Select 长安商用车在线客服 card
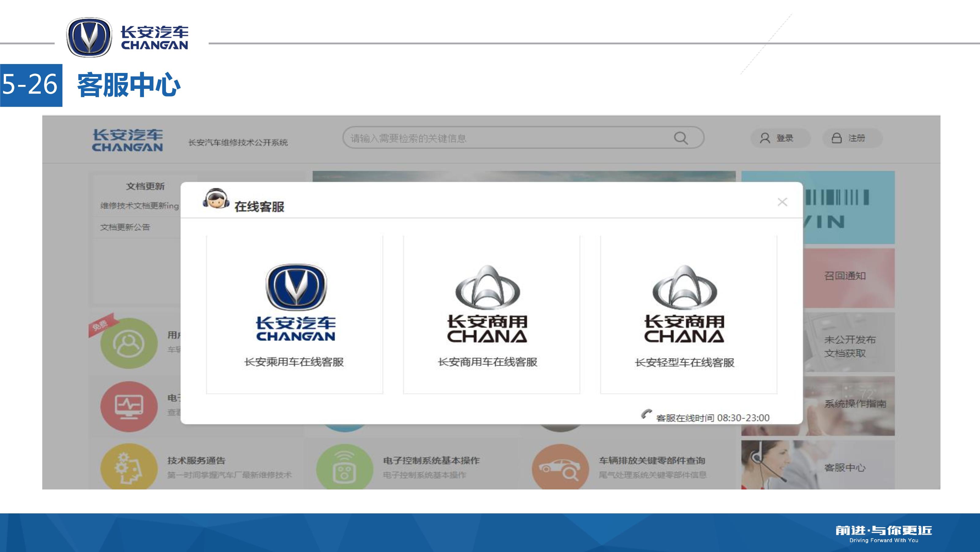980x552 pixels. (x=491, y=315)
